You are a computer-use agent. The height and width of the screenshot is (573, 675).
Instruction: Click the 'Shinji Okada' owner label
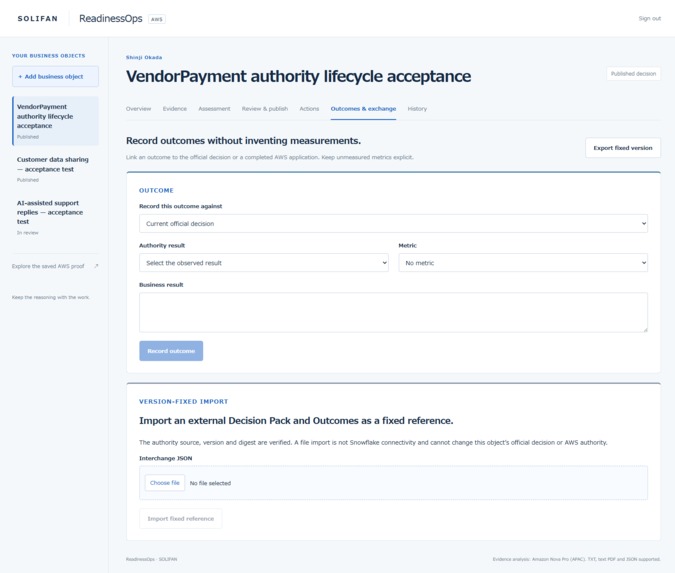click(144, 57)
